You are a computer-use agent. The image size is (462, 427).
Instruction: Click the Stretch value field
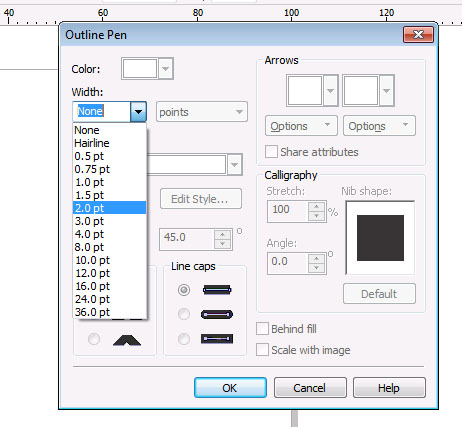[288, 211]
